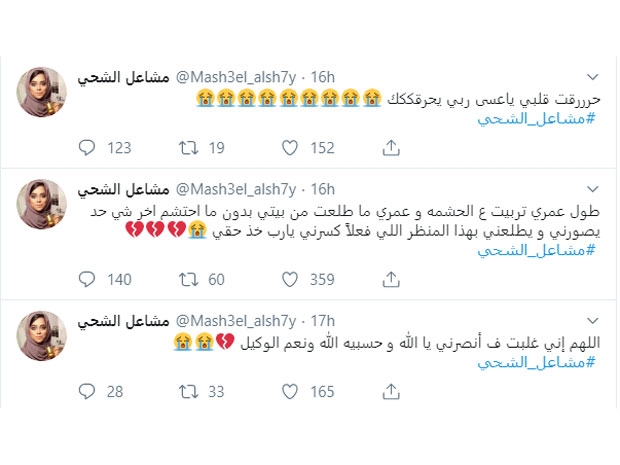Viewport: 620px width, 465px height.
Task: Click the 16h timestamp on the second tweet
Action: [x=322, y=189]
